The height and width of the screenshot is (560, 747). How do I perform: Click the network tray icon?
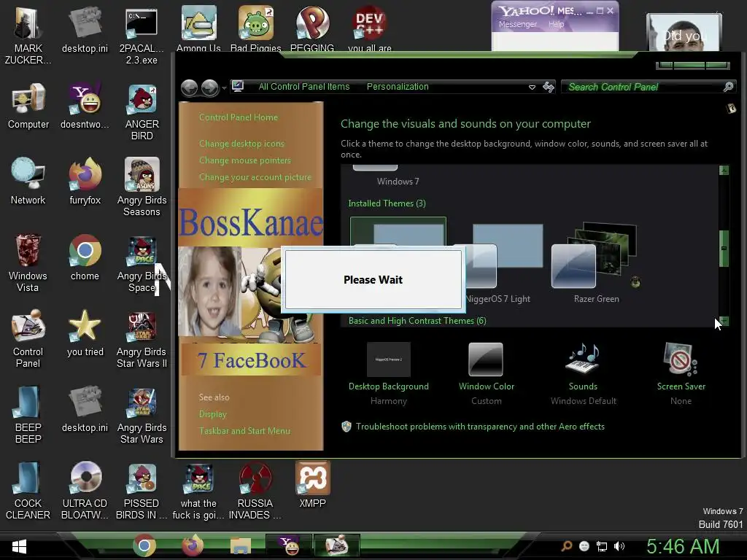point(602,546)
